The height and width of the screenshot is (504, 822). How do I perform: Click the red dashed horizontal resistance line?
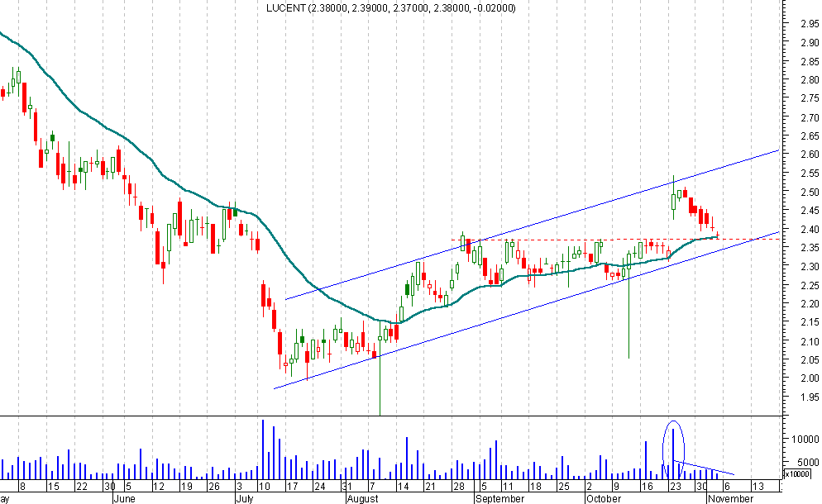tap(616, 240)
